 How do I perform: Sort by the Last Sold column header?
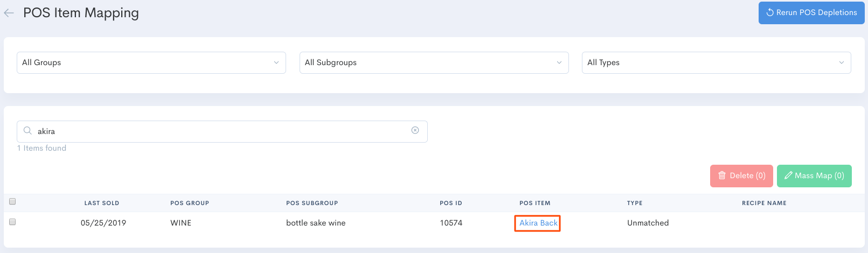(101, 203)
